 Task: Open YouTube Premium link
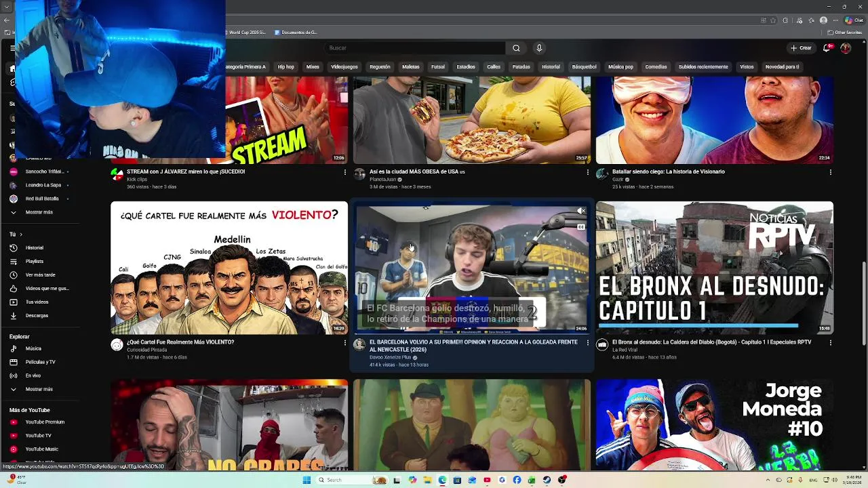[x=45, y=422]
